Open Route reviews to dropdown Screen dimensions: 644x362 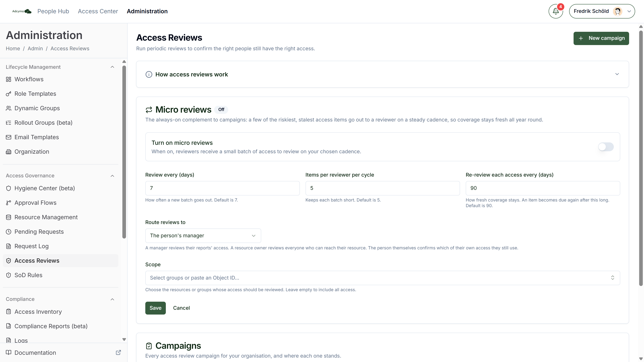point(203,236)
